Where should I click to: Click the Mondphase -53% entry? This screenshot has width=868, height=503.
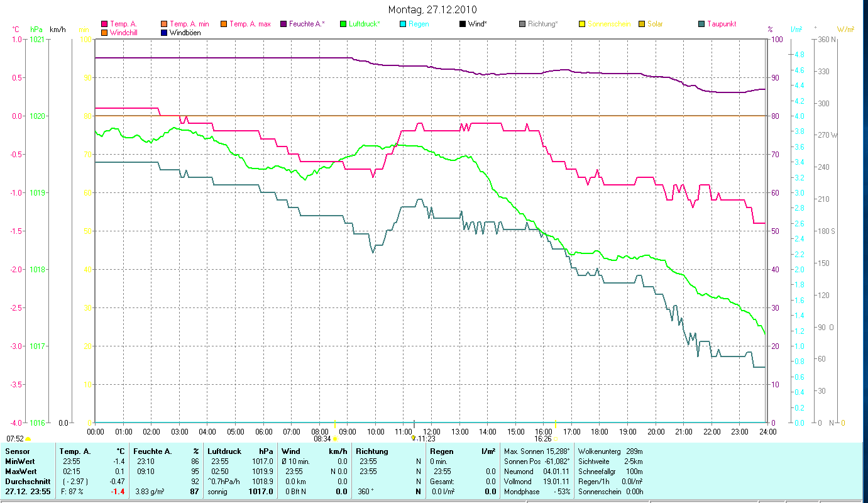tap(537, 492)
